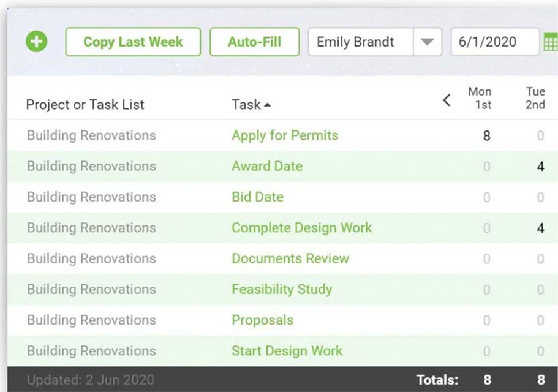Open the Documents Review task link
This screenshot has width=558, height=392.
(x=290, y=258)
